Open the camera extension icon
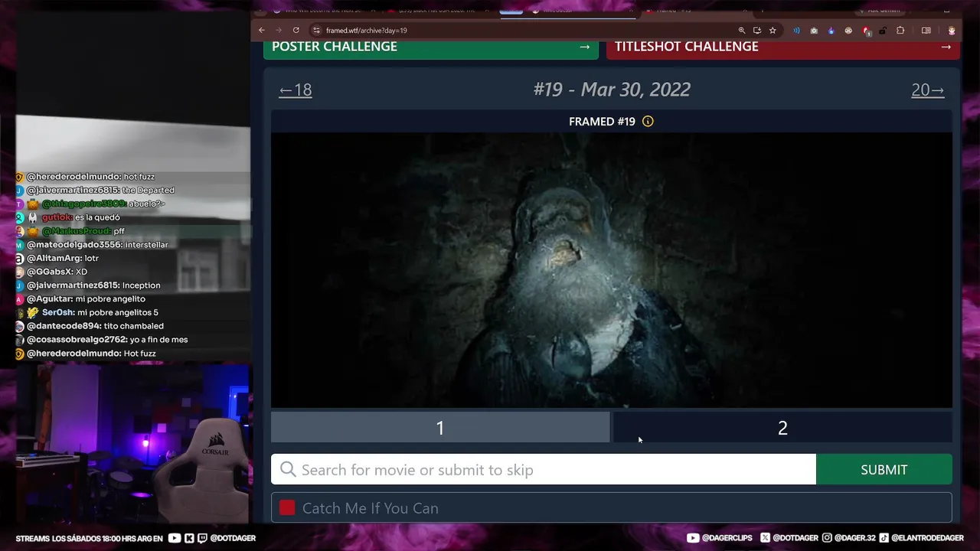Screen dimensions: 980x551 point(814,31)
